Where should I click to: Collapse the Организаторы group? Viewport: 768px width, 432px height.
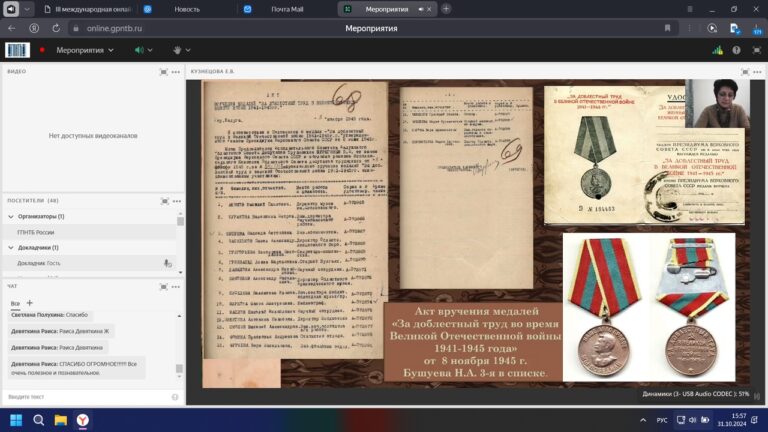coord(11,216)
